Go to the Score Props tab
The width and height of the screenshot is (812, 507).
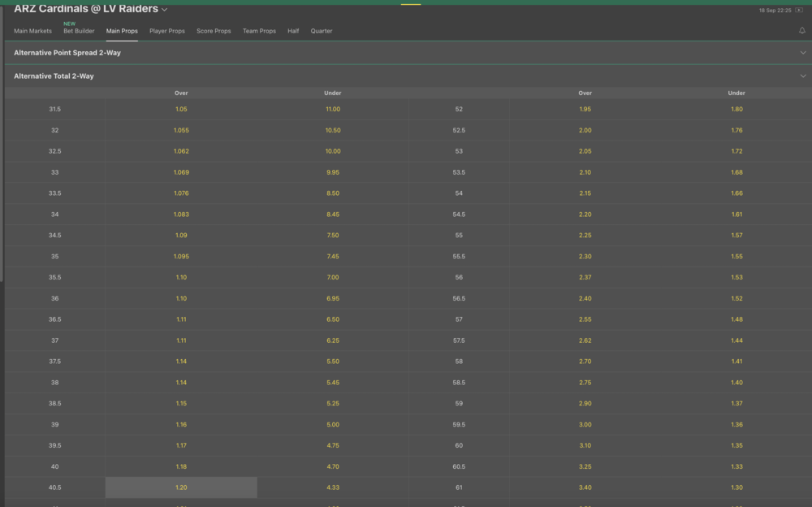point(214,31)
